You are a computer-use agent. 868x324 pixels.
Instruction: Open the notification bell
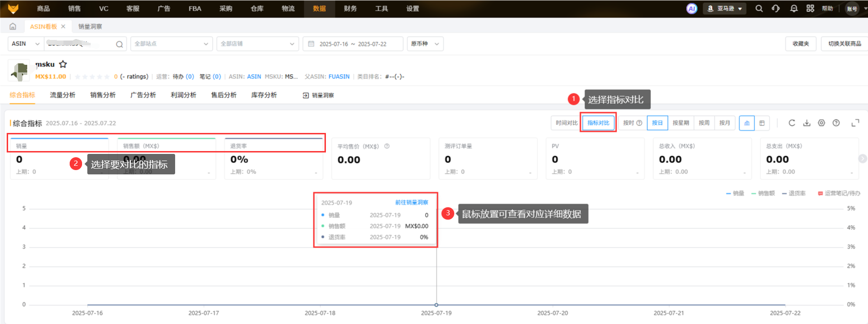pyautogui.click(x=794, y=9)
